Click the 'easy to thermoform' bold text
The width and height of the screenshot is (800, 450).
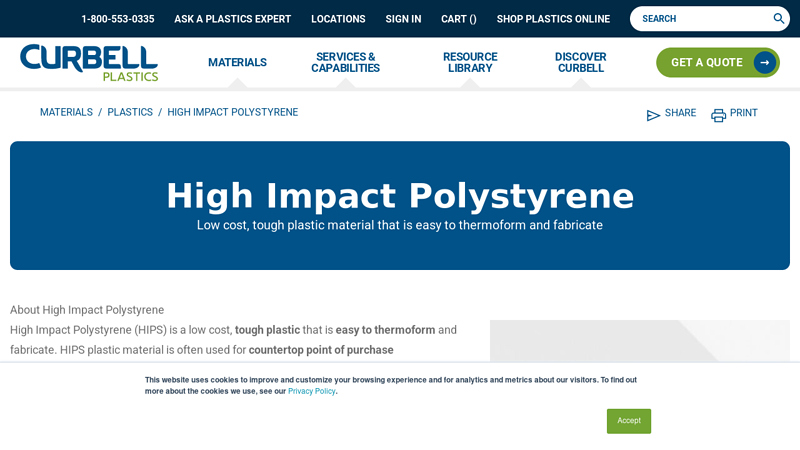click(x=385, y=330)
